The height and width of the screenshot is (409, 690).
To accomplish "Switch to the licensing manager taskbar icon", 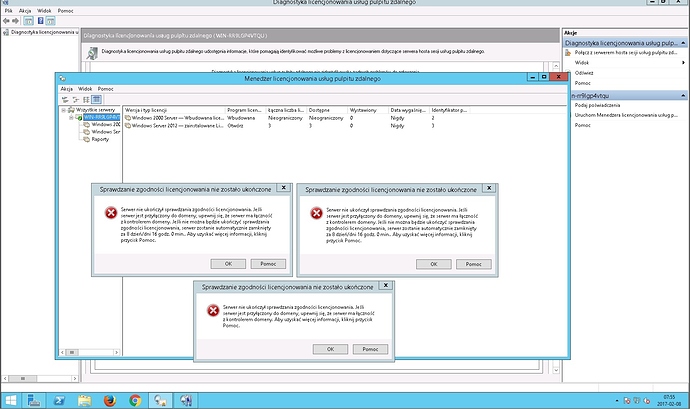I will [160, 400].
